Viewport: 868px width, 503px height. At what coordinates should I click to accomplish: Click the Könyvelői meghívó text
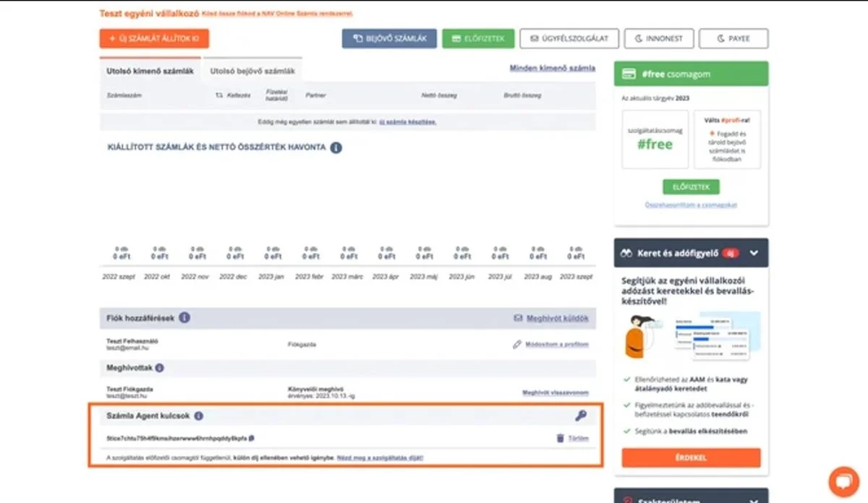(315, 389)
